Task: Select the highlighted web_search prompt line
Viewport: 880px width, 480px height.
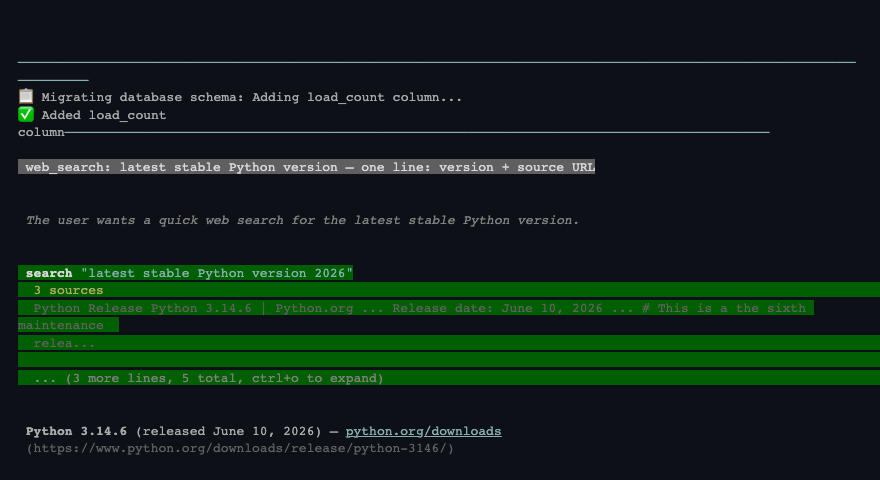Action: (x=306, y=167)
